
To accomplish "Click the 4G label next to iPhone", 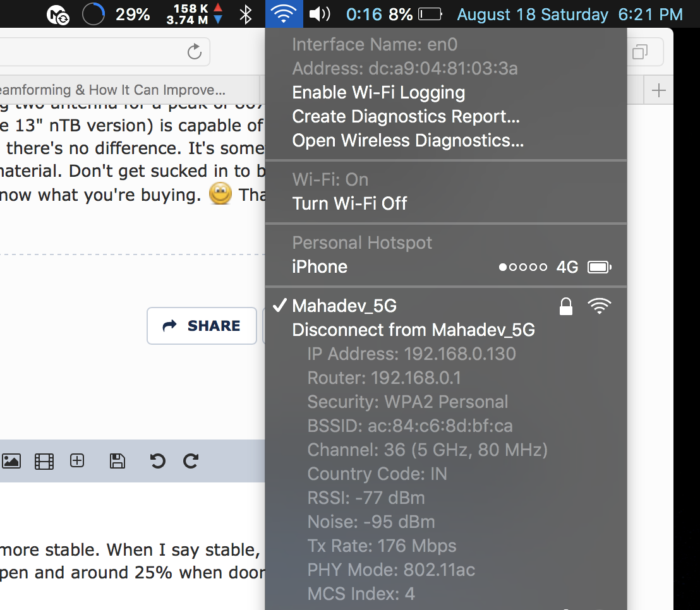I will 567,267.
